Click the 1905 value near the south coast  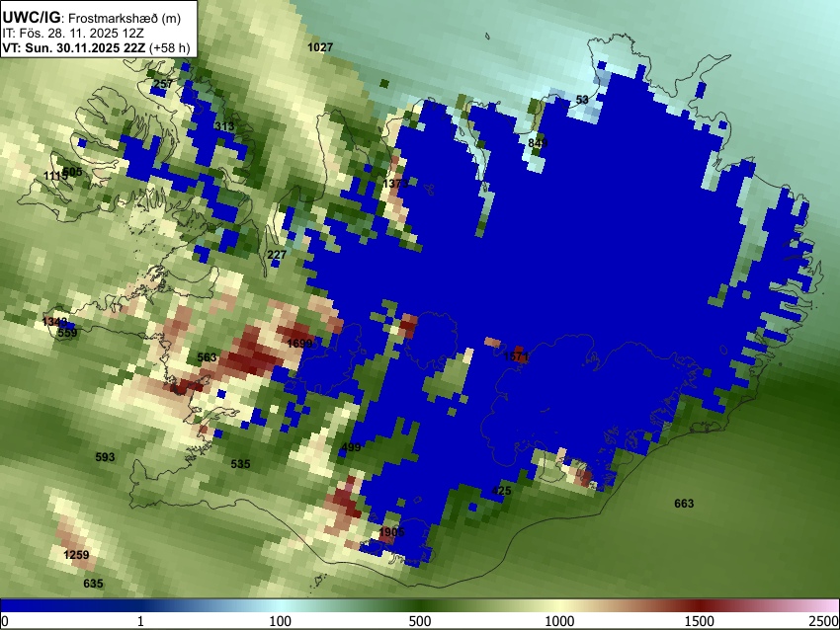[391, 532]
